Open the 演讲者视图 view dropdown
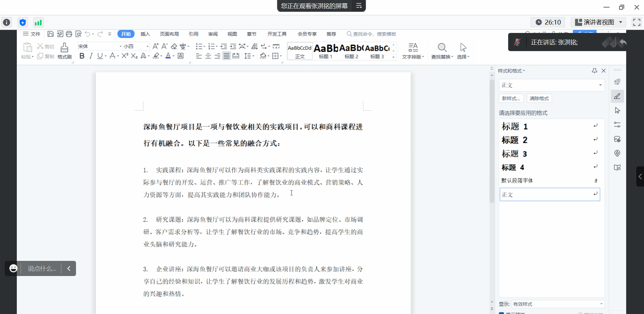 pos(599,22)
